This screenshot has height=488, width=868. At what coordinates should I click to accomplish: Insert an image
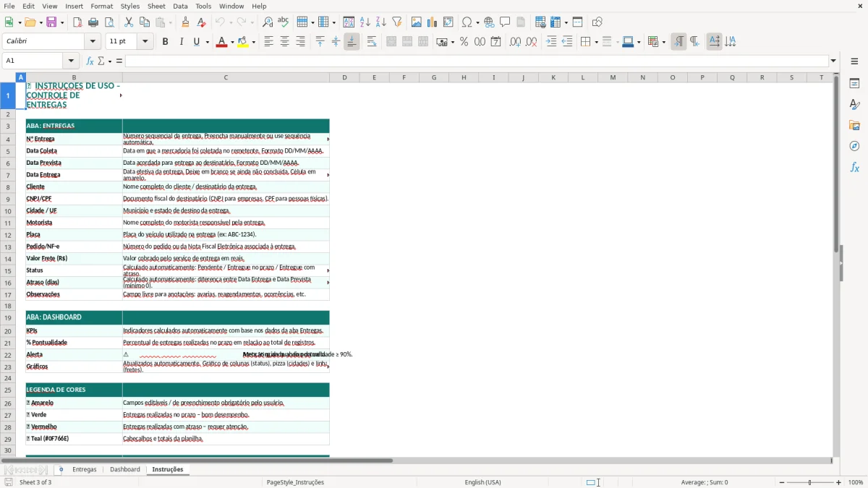tap(417, 22)
